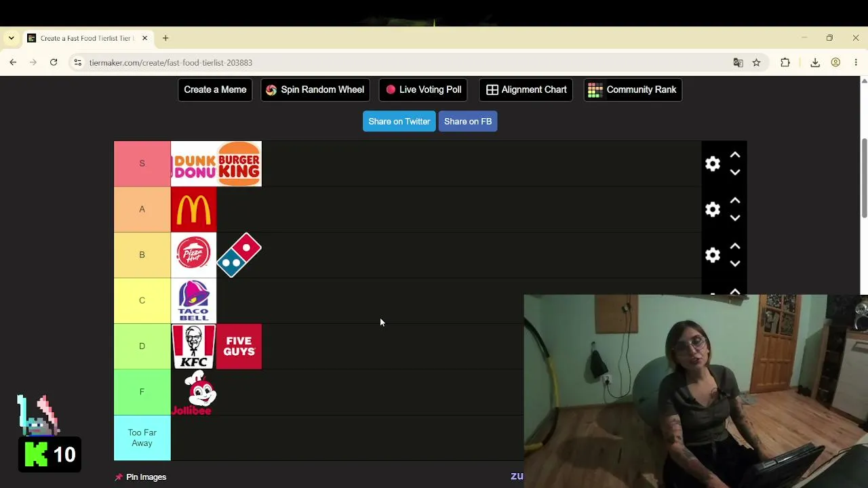Image resolution: width=868 pixels, height=488 pixels.
Task: Start a Live Voting Poll
Action: 423,89
